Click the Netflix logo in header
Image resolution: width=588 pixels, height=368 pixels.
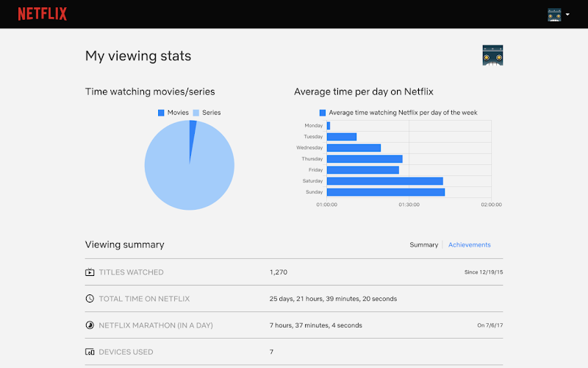click(x=43, y=14)
